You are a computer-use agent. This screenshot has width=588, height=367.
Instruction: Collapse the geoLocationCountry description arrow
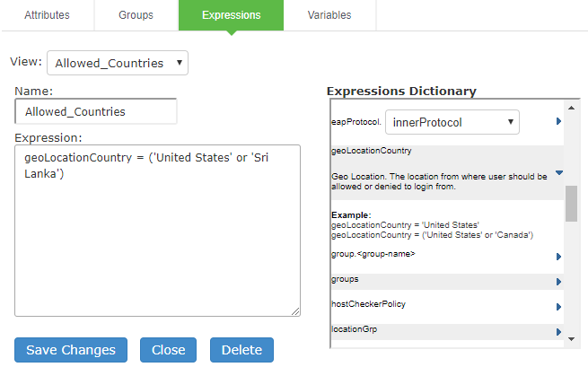(x=558, y=172)
